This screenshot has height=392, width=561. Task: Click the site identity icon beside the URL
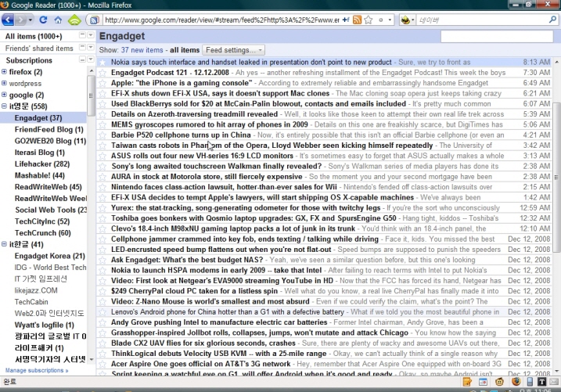tap(94, 20)
